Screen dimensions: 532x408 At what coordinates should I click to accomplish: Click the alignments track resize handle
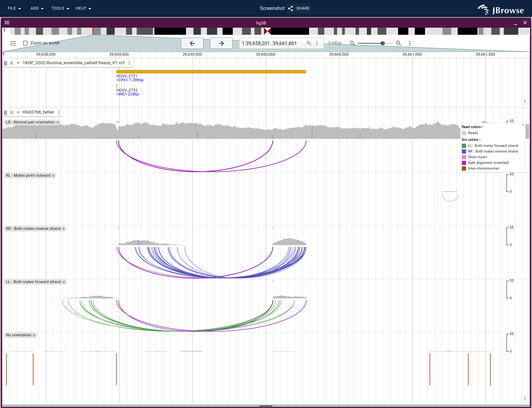pos(525,399)
